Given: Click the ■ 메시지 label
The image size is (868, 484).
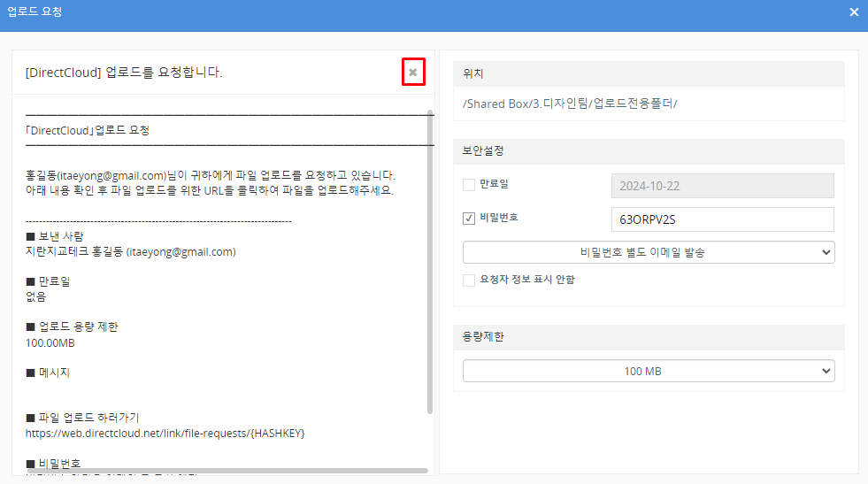Looking at the screenshot, I should tap(48, 373).
